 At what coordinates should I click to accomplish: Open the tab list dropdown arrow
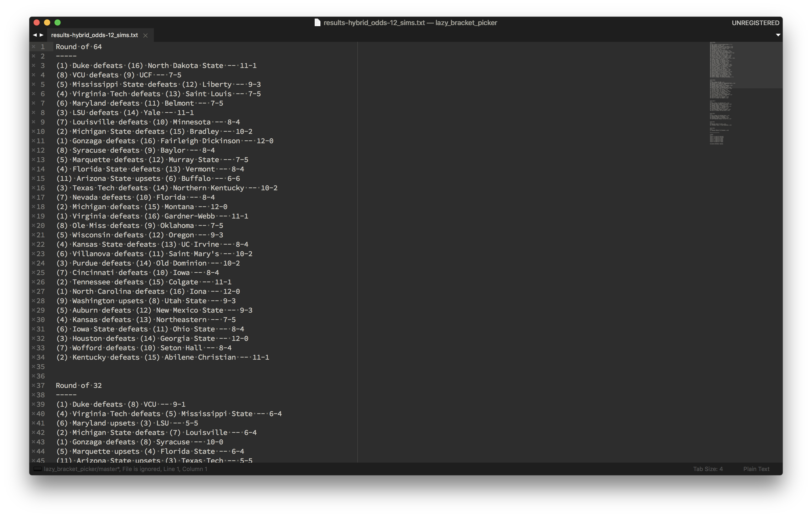(778, 35)
